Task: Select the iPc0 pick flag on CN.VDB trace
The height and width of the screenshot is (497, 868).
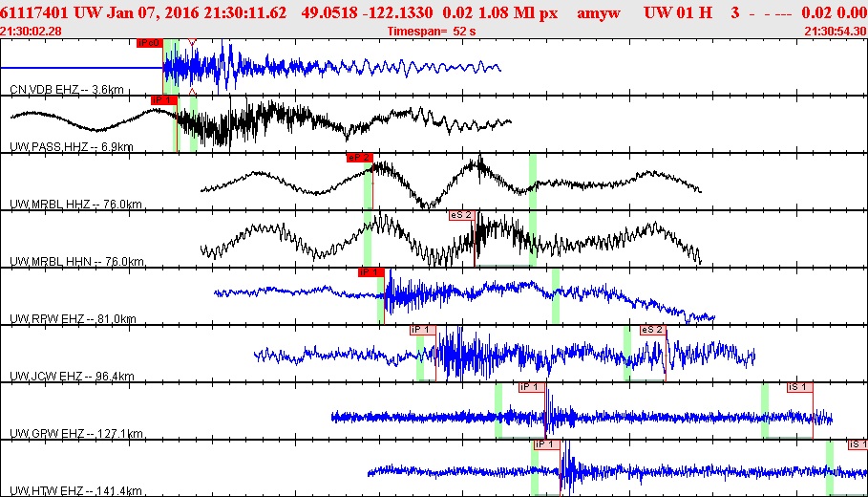Action: pos(150,43)
